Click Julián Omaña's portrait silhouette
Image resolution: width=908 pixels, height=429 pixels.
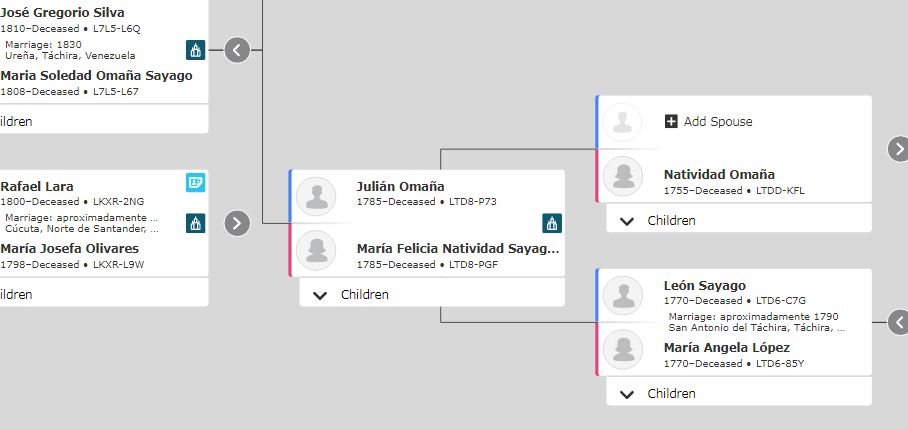[x=316, y=197]
